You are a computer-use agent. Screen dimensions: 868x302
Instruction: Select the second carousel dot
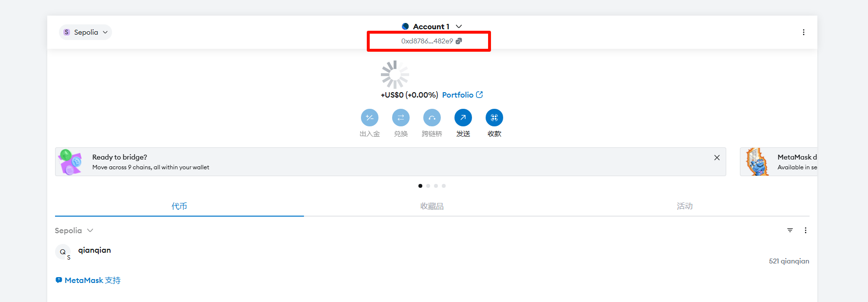pos(428,186)
